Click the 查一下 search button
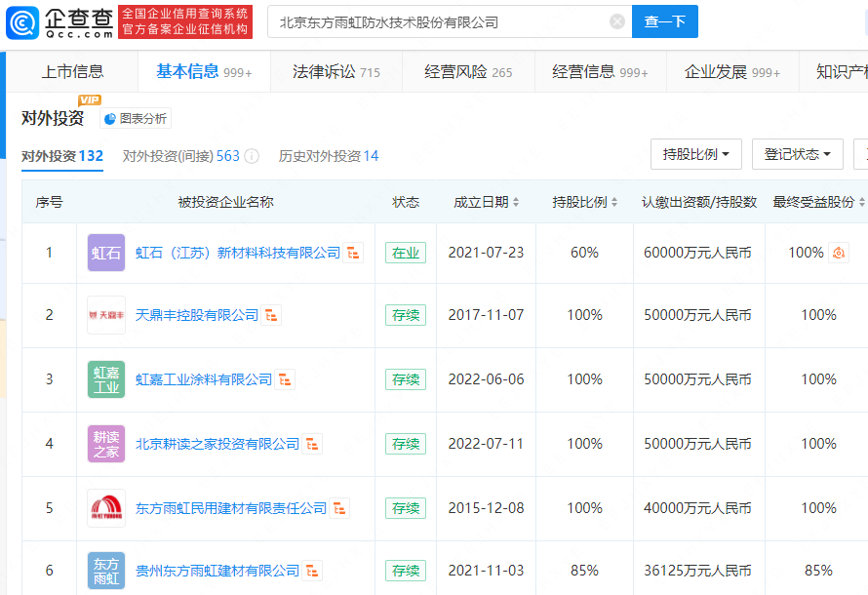868x595 pixels. [x=665, y=21]
